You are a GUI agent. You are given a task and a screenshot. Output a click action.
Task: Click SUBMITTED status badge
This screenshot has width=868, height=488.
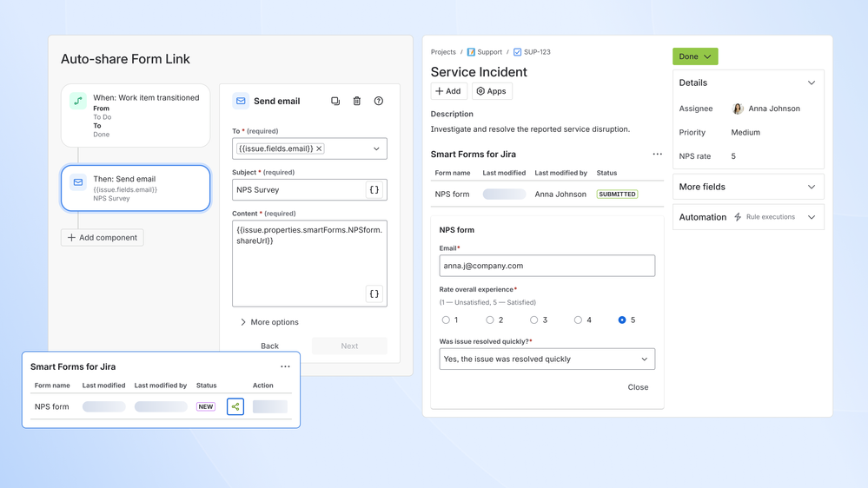(x=617, y=195)
